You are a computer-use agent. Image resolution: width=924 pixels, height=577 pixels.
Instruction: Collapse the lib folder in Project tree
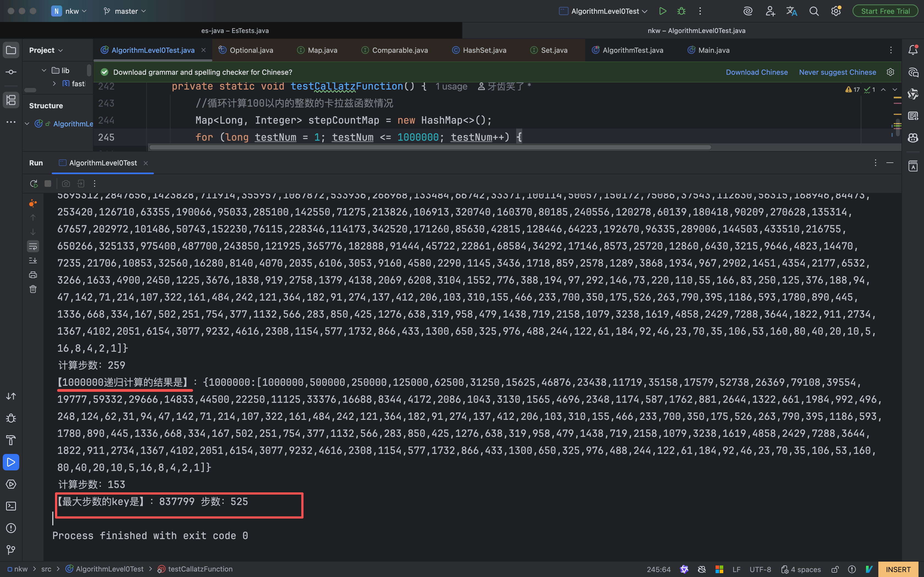point(44,70)
